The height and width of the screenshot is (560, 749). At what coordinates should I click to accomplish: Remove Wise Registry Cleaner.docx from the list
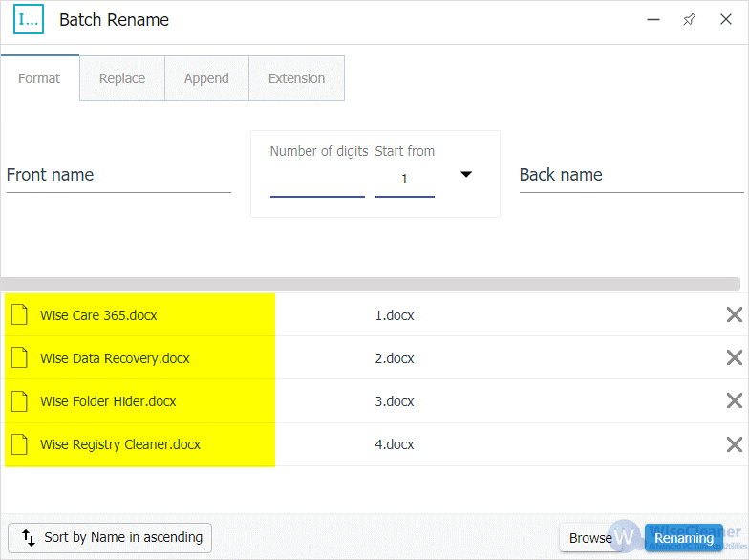pos(734,444)
